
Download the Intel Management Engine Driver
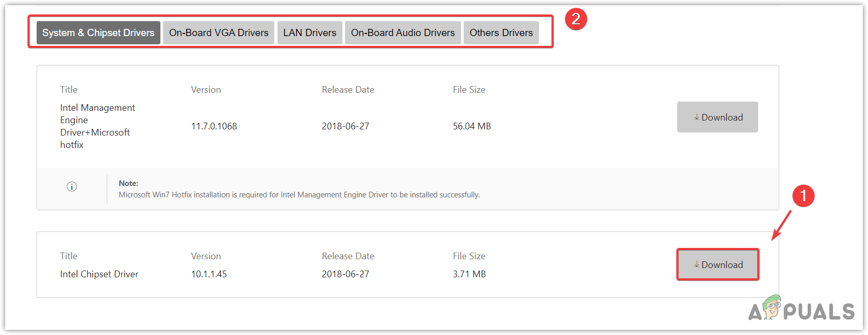point(717,117)
